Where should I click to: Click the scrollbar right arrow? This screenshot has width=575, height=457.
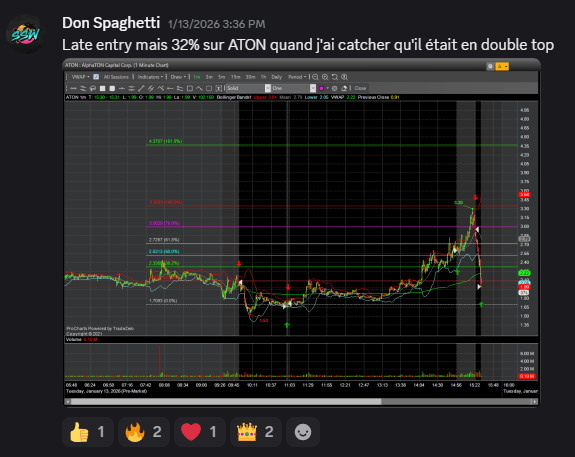point(535,402)
